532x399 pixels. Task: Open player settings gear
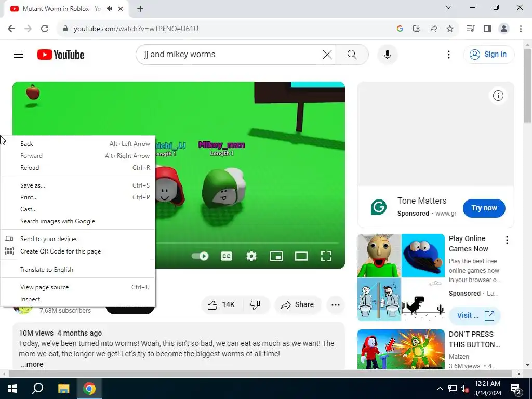pyautogui.click(x=251, y=256)
